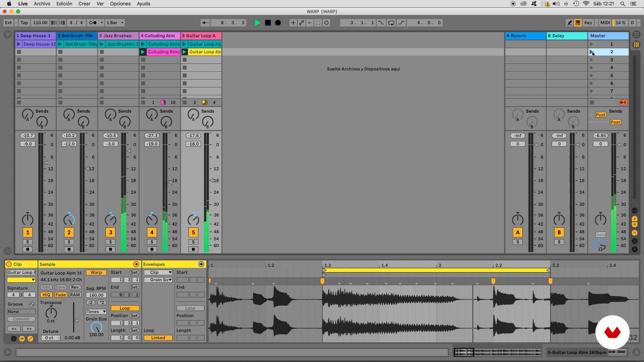This screenshot has height=362, width=644.
Task: Open Grain Size control chooser
Action: 158,280
